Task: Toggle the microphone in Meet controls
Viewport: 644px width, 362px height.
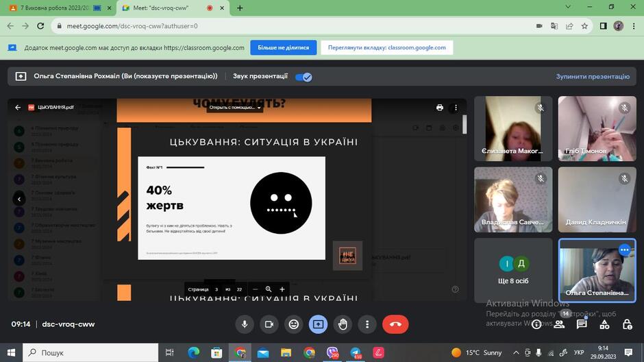Action: 245,324
